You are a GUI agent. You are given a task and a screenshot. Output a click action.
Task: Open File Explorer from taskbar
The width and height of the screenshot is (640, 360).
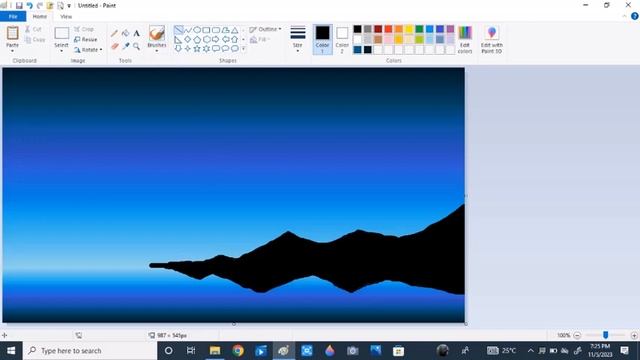click(215, 351)
